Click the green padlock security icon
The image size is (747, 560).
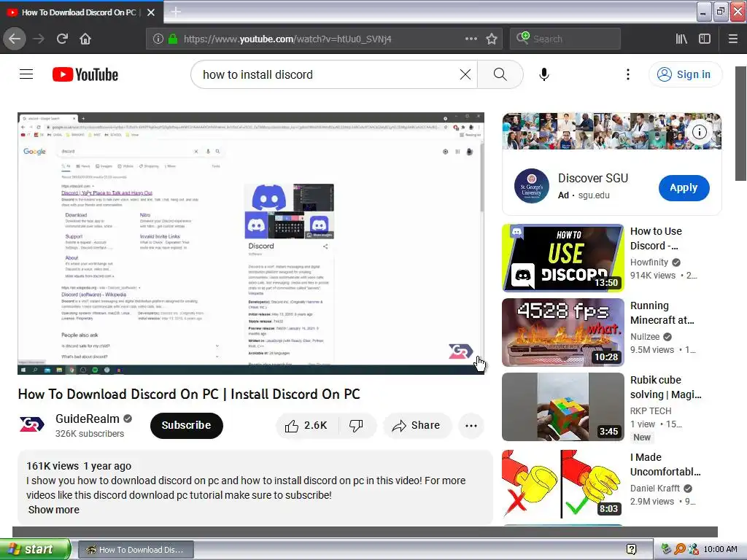pyautogui.click(x=173, y=39)
